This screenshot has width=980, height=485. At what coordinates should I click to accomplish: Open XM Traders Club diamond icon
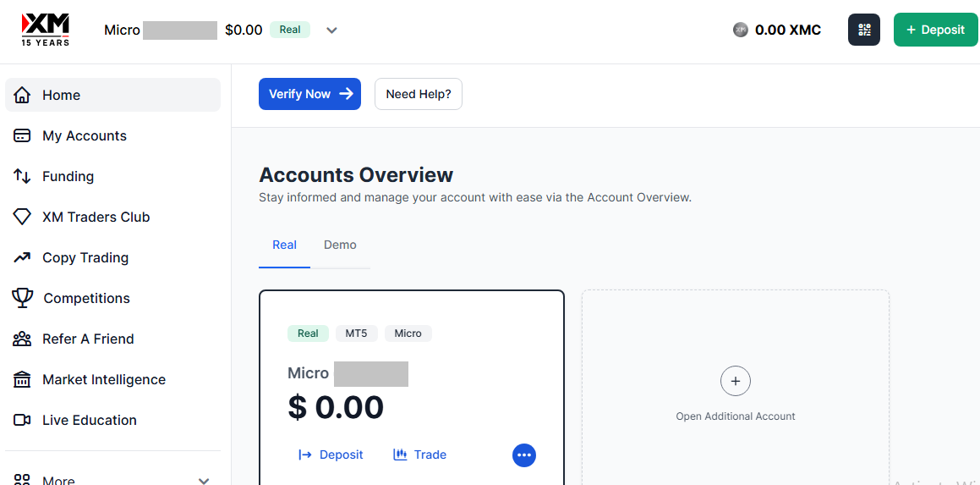pos(23,217)
